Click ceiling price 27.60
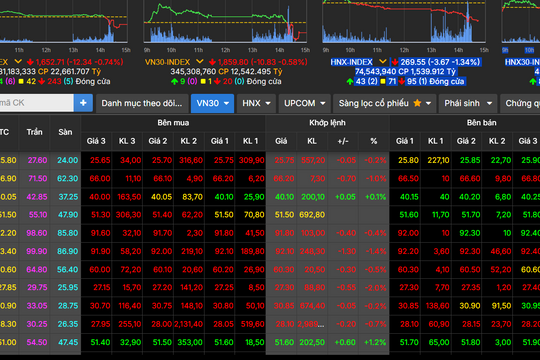 point(37,161)
